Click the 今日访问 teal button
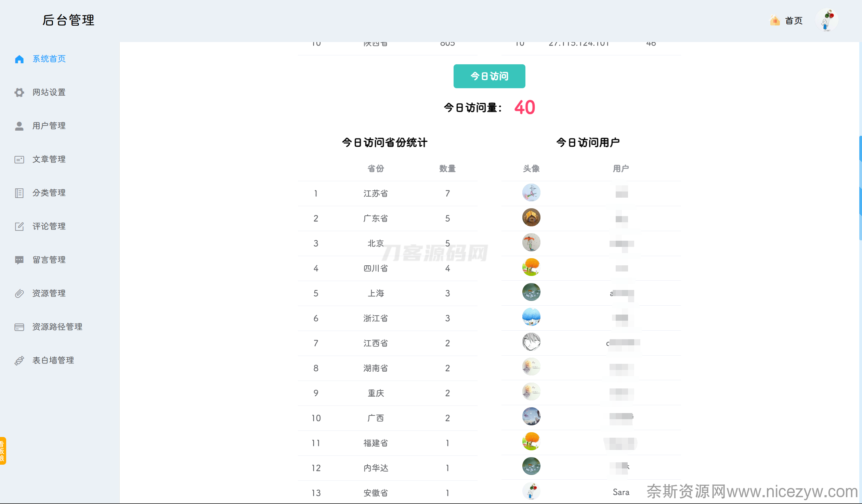 489,76
